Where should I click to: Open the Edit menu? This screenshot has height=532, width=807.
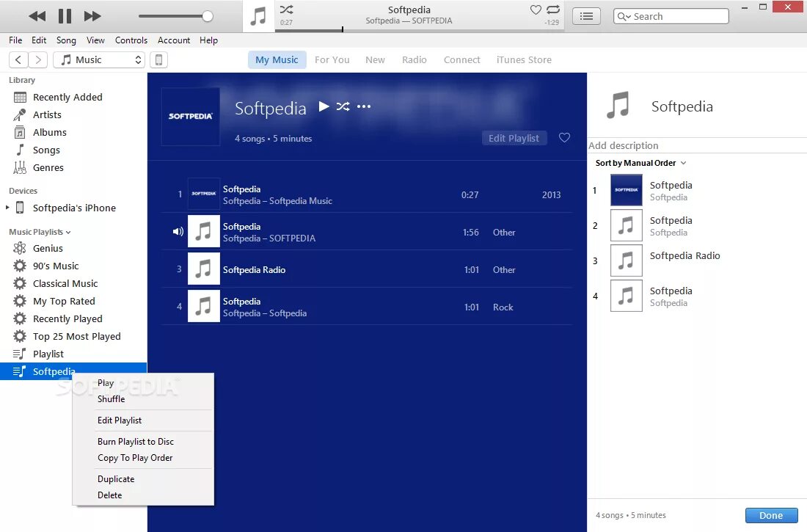point(39,40)
